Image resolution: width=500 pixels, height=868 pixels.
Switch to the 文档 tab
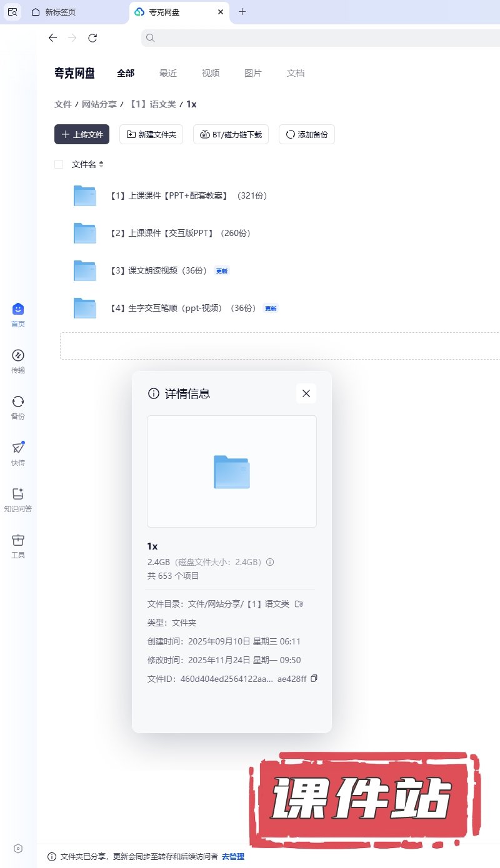coord(296,73)
